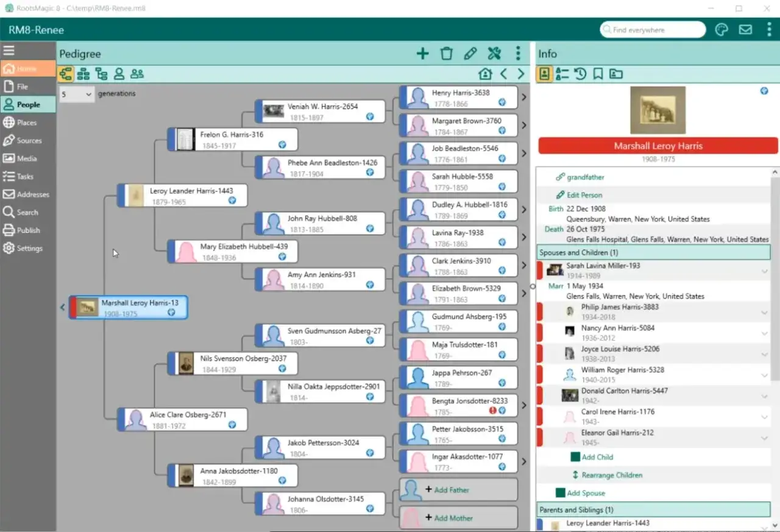
Task: Open the Settings page in sidebar
Action: coord(28,248)
